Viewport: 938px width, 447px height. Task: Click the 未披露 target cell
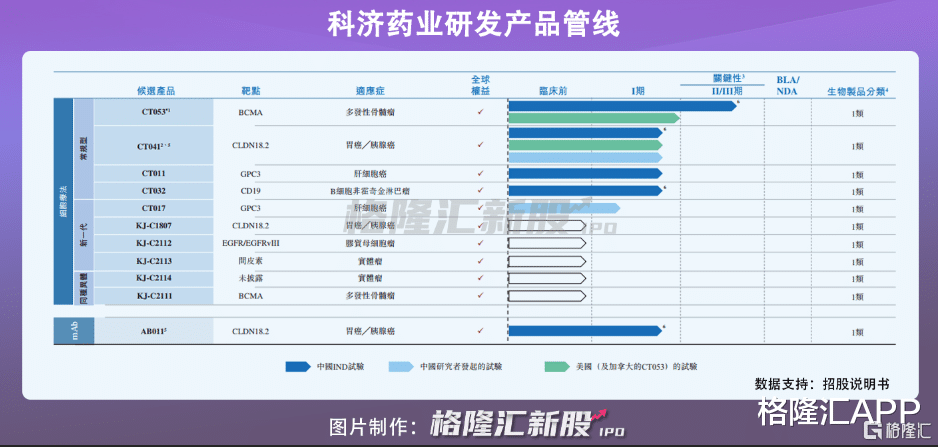pos(251,278)
